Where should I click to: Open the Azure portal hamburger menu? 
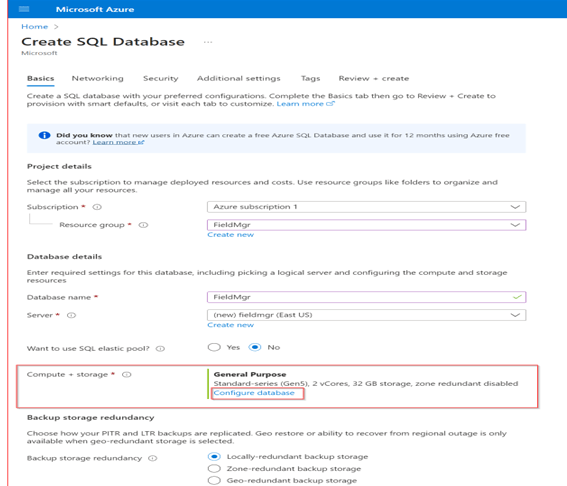click(x=24, y=9)
